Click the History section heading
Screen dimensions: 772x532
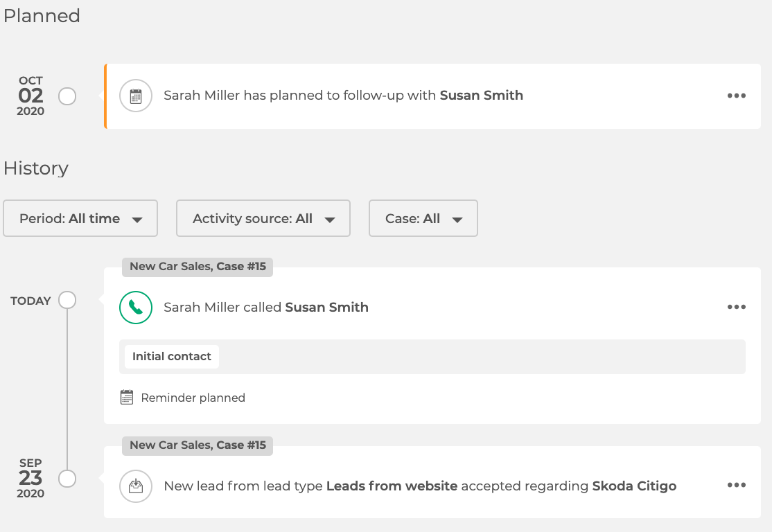(x=36, y=168)
